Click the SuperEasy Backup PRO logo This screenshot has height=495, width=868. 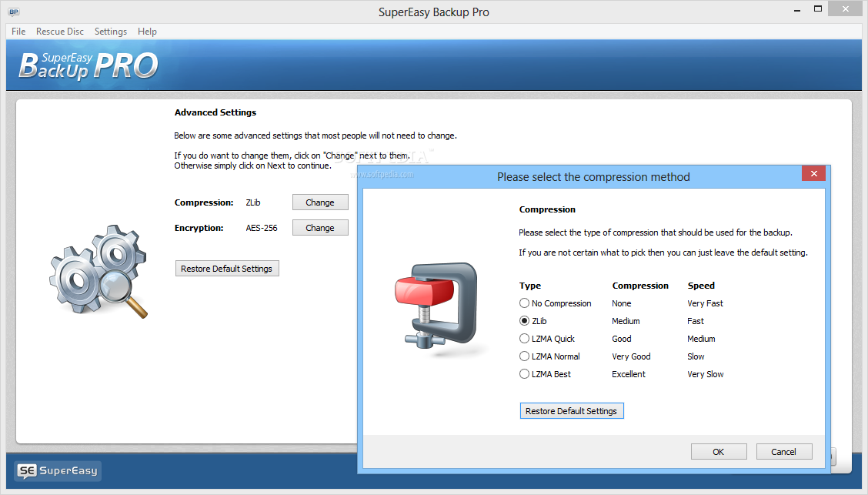[88, 66]
